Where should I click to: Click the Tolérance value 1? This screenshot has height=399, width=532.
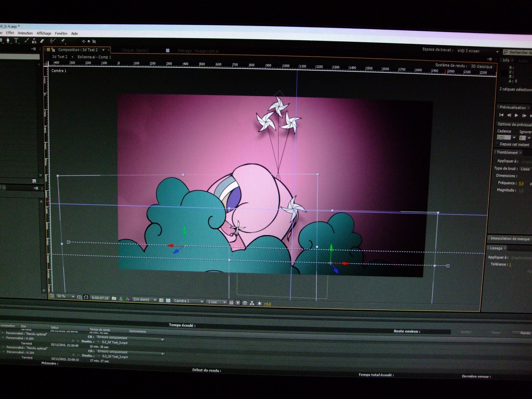coord(510,265)
